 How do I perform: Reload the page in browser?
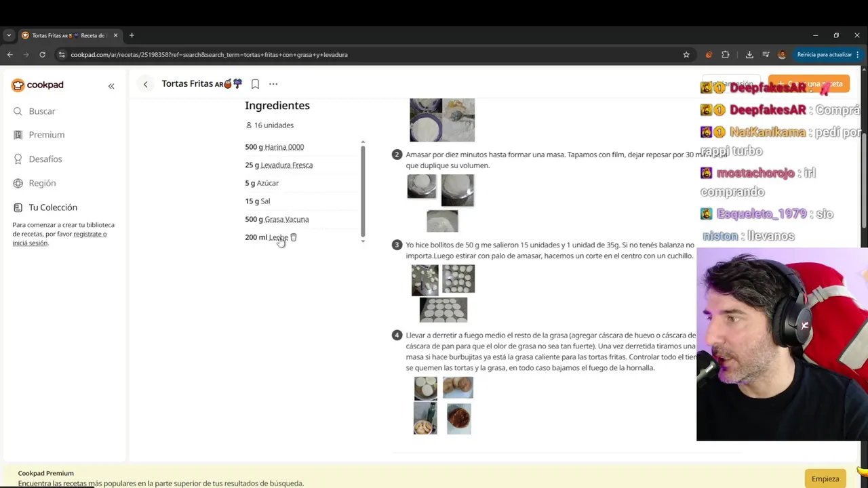(42, 55)
